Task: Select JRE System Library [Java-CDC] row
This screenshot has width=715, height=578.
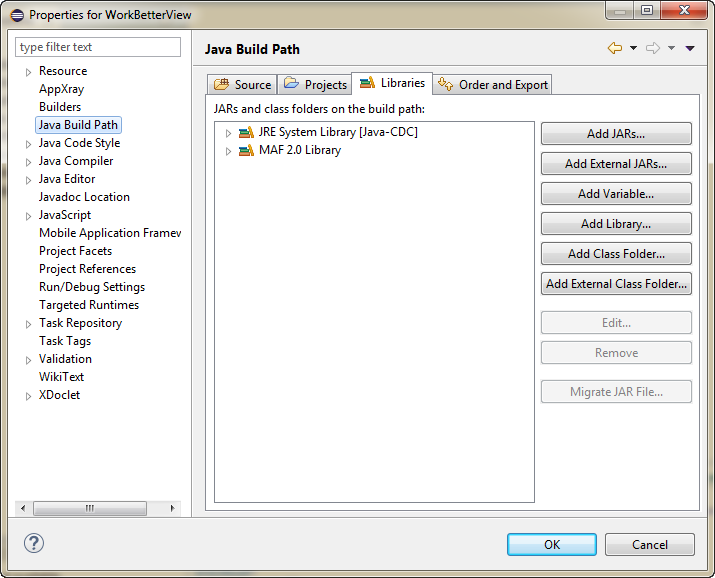Action: (338, 132)
